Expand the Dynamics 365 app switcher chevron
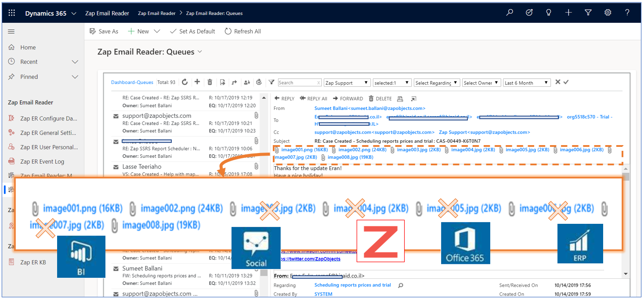Viewport: 644px width, 299px height. pos(73,13)
